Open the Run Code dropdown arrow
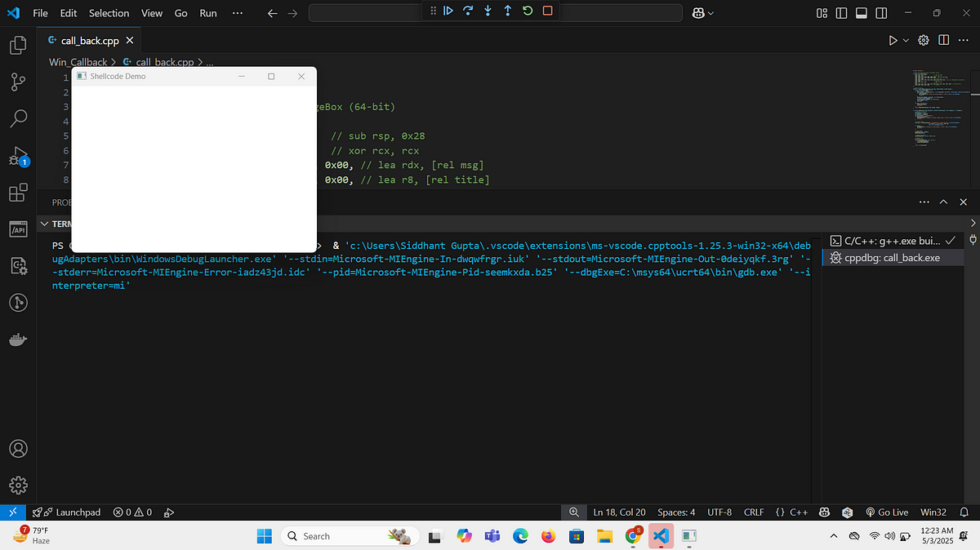 click(906, 40)
